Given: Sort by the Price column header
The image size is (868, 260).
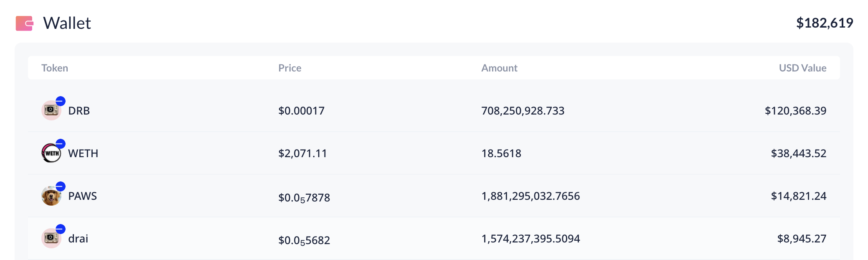Looking at the screenshot, I should (x=289, y=68).
